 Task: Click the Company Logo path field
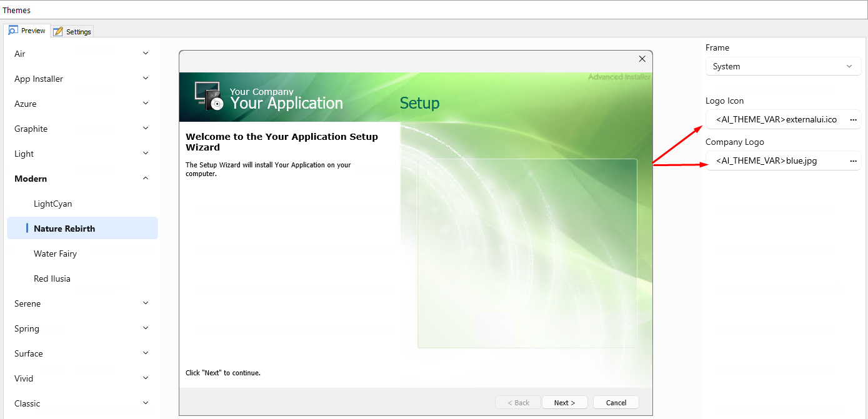[x=776, y=160]
